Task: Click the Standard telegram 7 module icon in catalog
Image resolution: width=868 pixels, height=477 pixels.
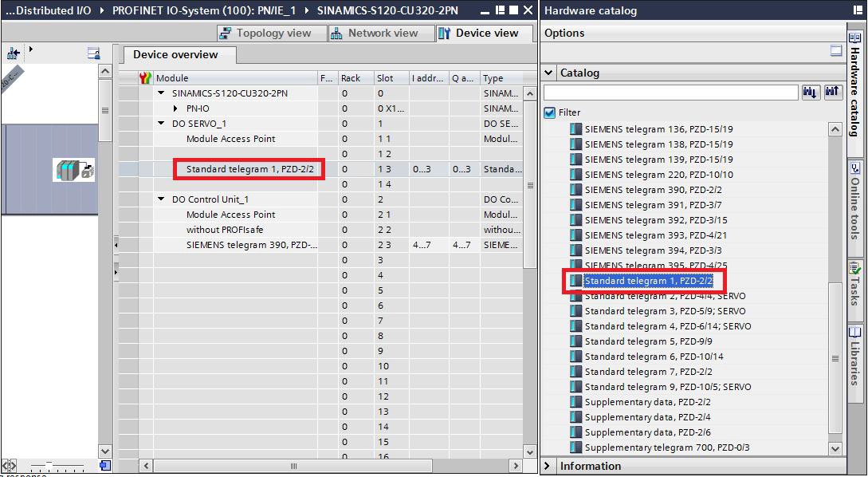Action: click(x=576, y=372)
